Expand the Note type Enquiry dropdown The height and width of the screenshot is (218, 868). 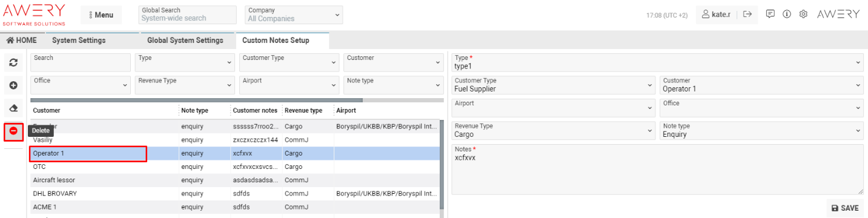click(761, 130)
